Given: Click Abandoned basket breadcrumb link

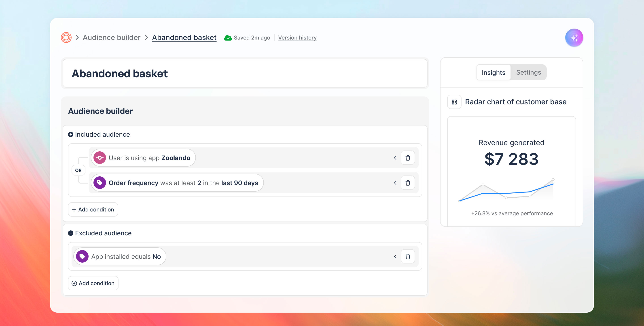Looking at the screenshot, I should tap(184, 38).
